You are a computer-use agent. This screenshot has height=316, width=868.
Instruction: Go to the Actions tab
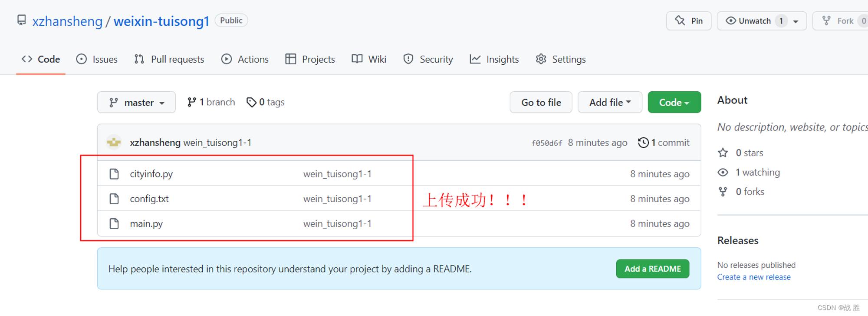point(245,59)
